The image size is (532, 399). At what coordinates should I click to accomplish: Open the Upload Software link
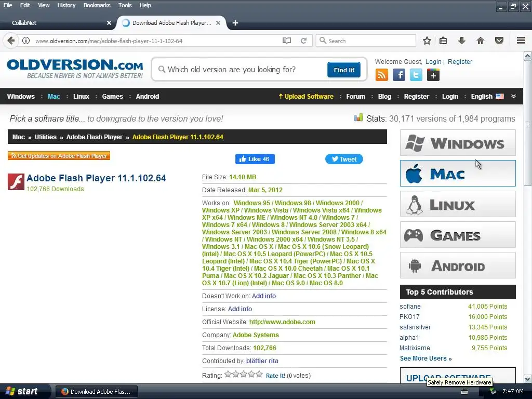point(305,96)
